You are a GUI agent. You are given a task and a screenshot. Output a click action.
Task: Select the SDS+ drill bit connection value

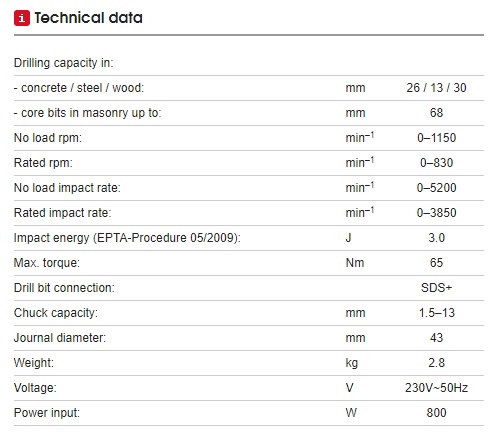(x=436, y=288)
